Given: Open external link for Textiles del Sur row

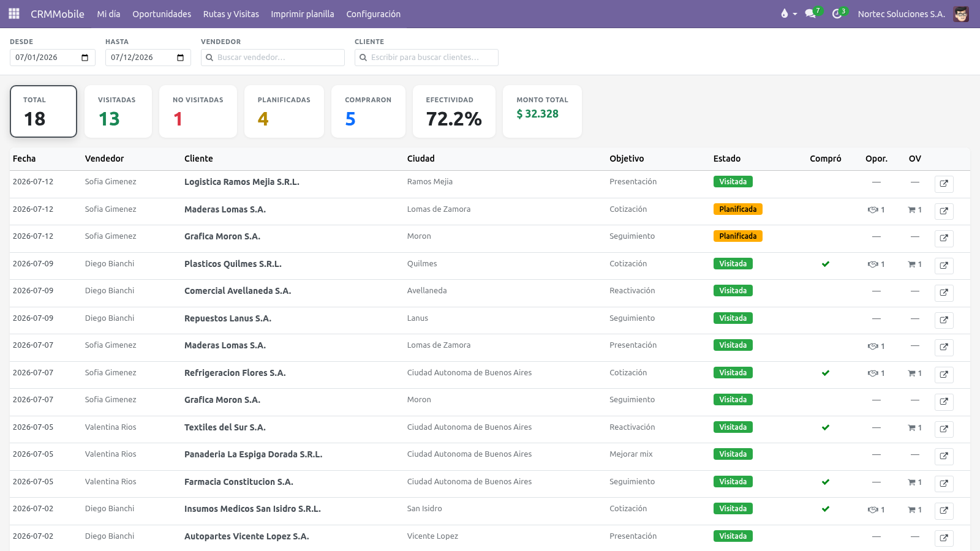Looking at the screenshot, I should pyautogui.click(x=944, y=429).
